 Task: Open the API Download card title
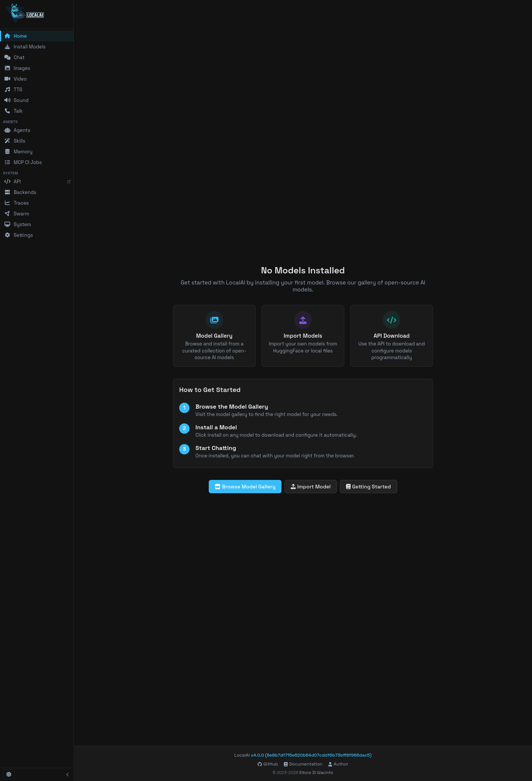[392, 336]
